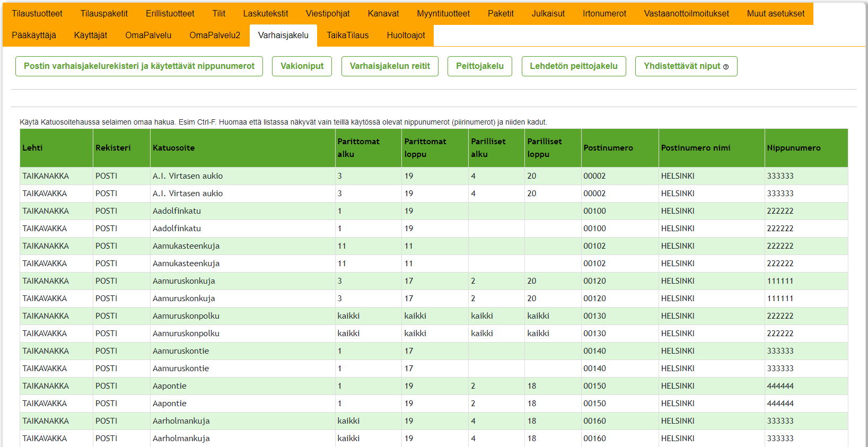This screenshot has height=447, width=868.
Task: Select the Varhaisjakelu sub-tab
Action: [x=283, y=35]
